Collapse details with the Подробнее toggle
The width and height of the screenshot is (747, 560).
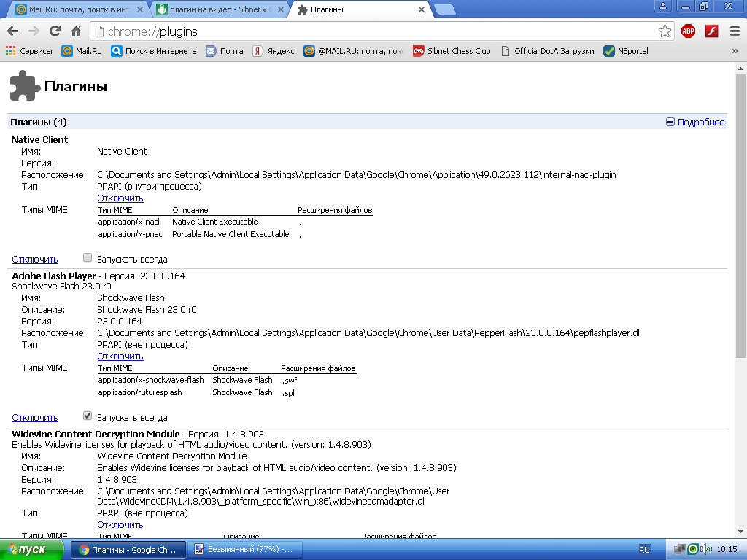[x=695, y=122]
